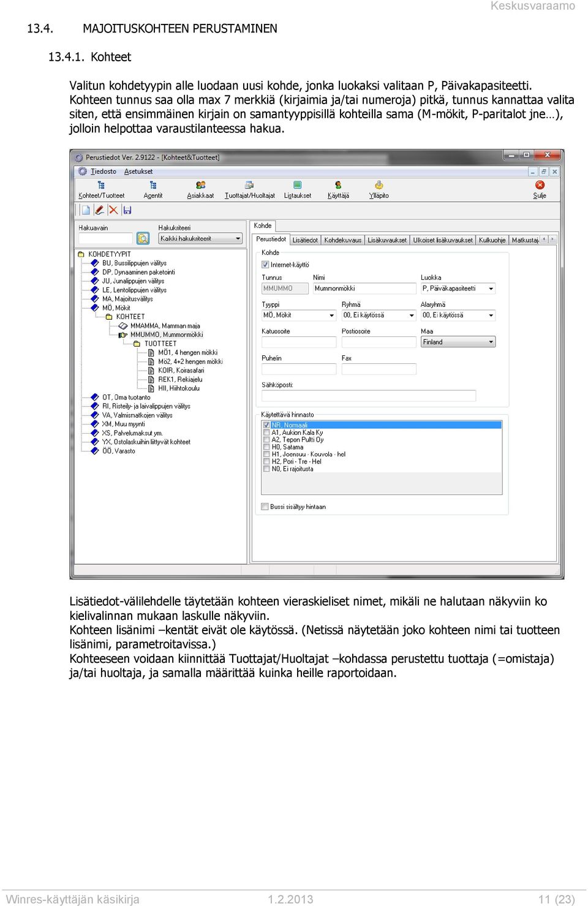Click the Sähköposti input field
This screenshot has height=906, width=588.
click(369, 396)
